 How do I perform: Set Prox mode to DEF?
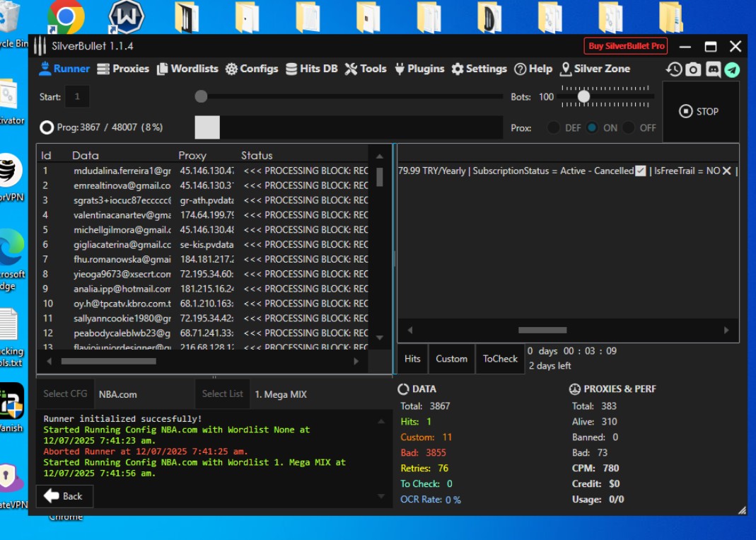[554, 128]
